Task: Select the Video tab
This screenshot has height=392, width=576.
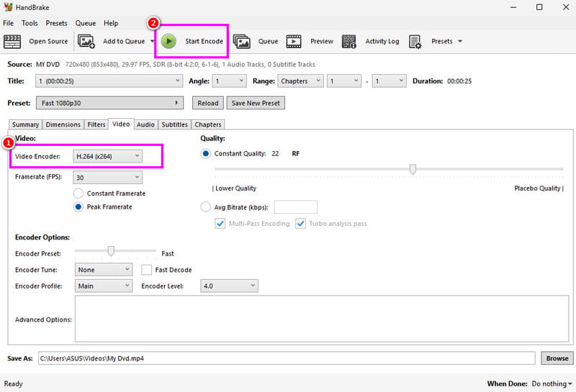Action: pyautogui.click(x=121, y=124)
